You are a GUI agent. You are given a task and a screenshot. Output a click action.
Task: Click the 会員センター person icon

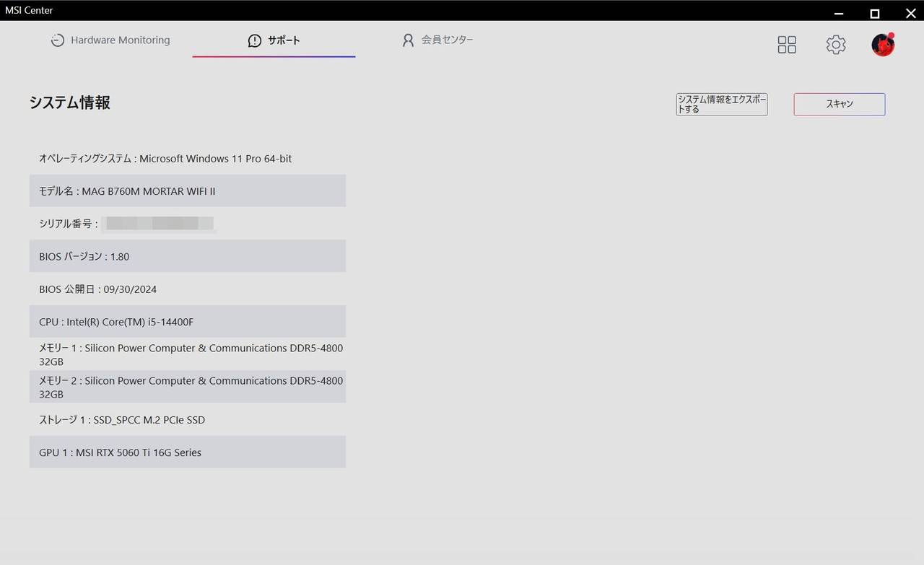coord(408,40)
